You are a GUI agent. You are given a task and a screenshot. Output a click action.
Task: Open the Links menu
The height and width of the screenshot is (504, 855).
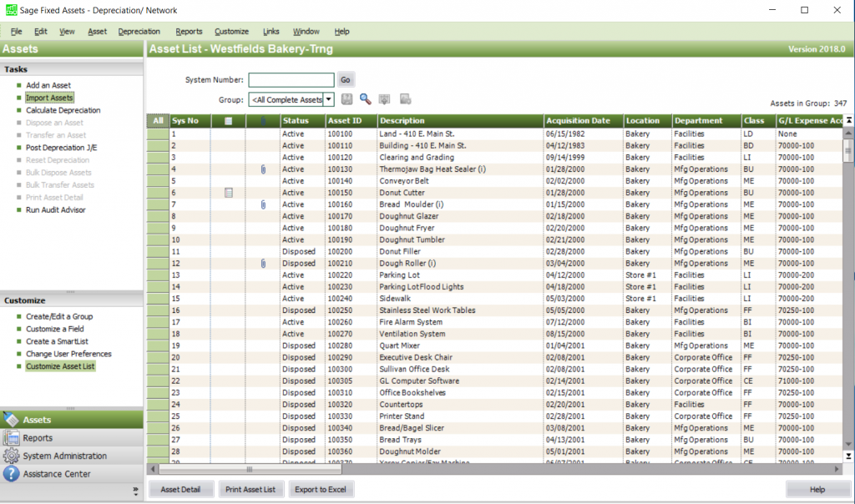point(271,31)
